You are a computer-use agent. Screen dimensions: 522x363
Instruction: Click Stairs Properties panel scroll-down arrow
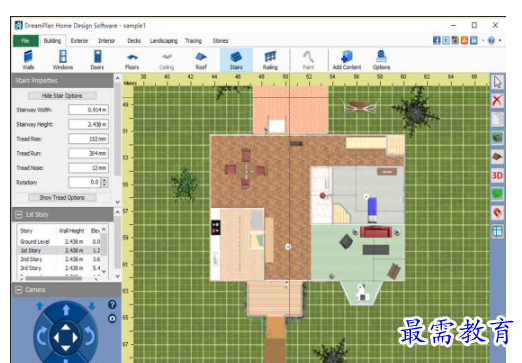click(x=117, y=202)
